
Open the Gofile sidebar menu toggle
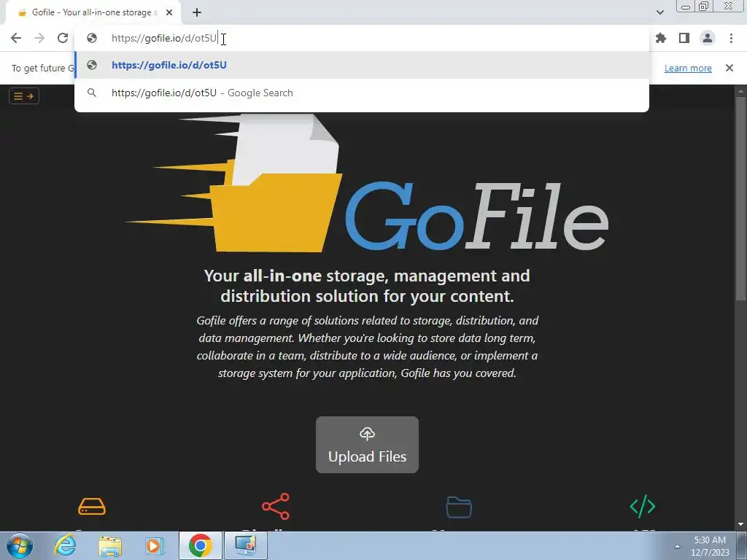(x=24, y=96)
